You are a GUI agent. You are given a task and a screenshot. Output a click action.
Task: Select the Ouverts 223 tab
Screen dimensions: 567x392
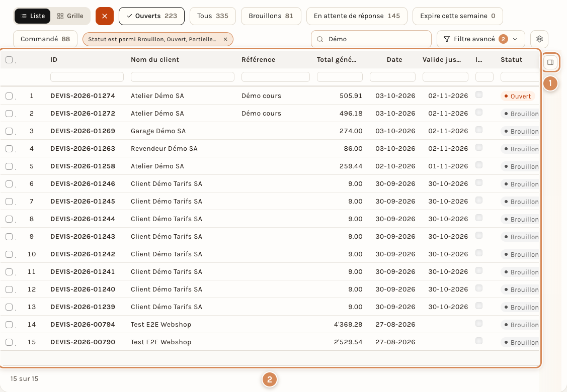pos(151,16)
